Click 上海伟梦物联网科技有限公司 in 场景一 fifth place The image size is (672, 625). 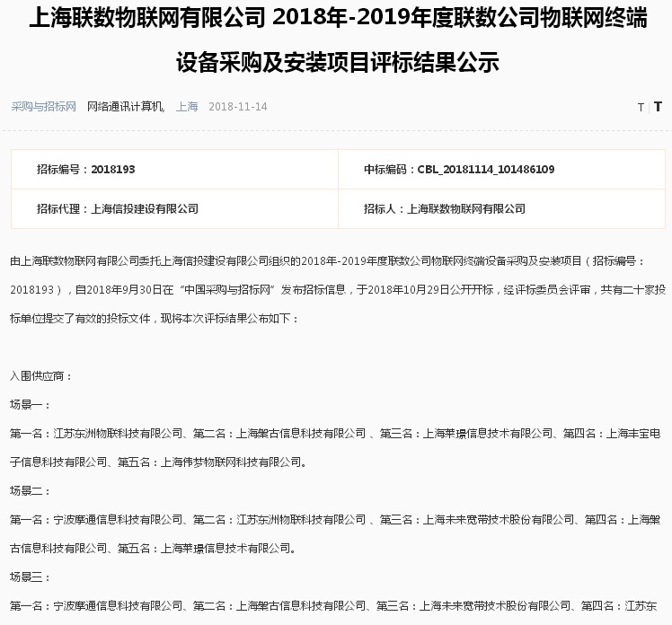(x=233, y=462)
